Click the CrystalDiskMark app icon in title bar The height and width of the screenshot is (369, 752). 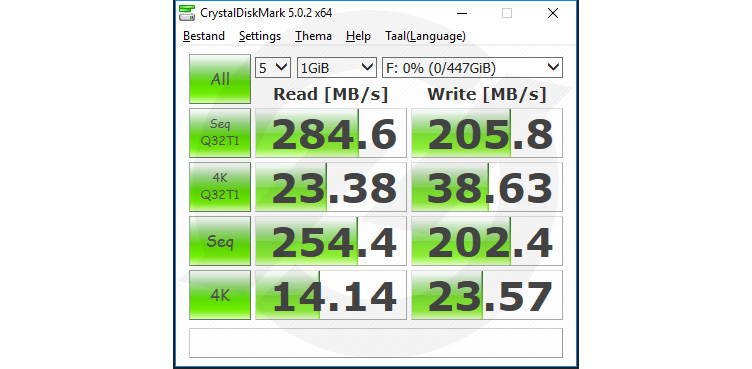click(x=187, y=13)
